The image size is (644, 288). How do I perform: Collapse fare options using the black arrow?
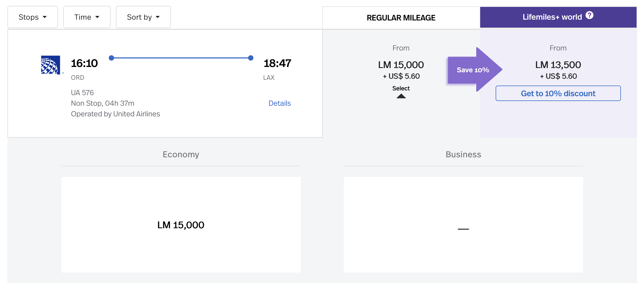pos(401,96)
